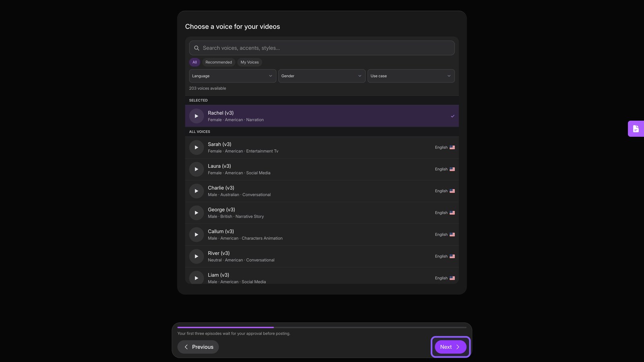Go to the Next step
The width and height of the screenshot is (644, 362).
click(450, 347)
